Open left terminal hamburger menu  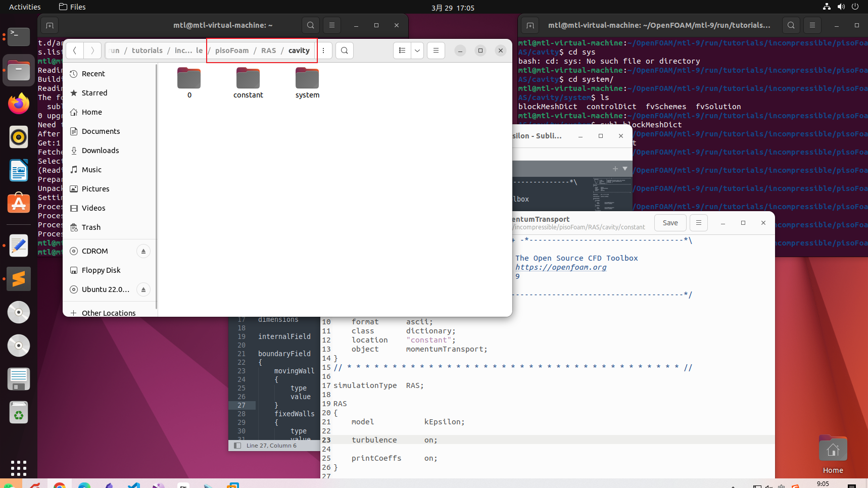coord(332,25)
